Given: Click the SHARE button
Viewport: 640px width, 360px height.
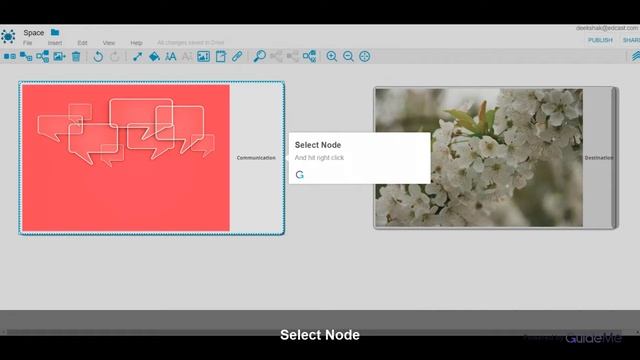Looking at the screenshot, I should point(631,40).
